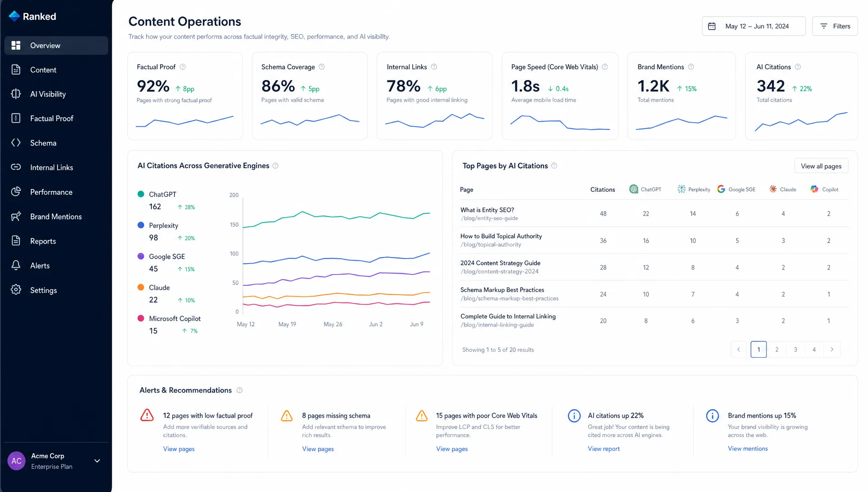This screenshot has height=492, width=868.
Task: Open Internal Links in the sidebar
Action: pyautogui.click(x=56, y=167)
